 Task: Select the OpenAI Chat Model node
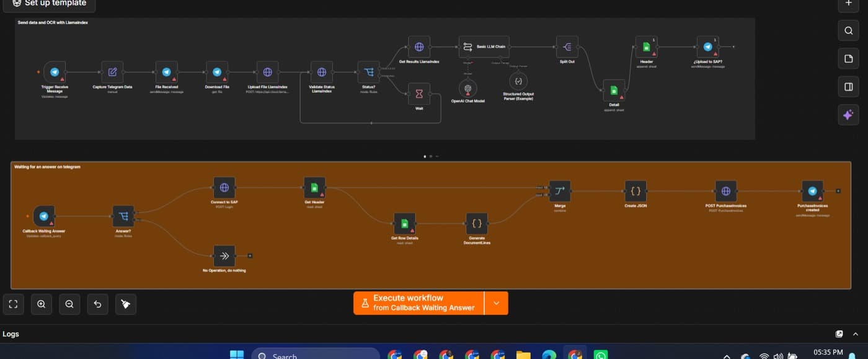[x=468, y=88]
